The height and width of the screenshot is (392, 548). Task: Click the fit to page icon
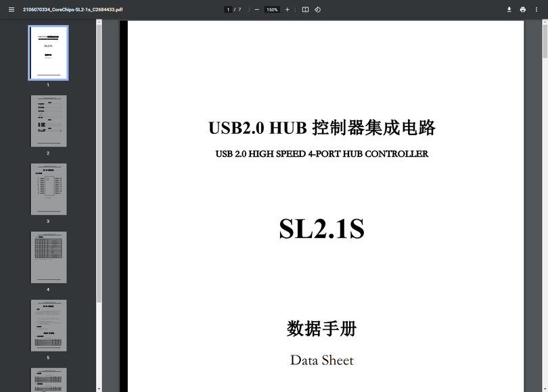point(305,9)
